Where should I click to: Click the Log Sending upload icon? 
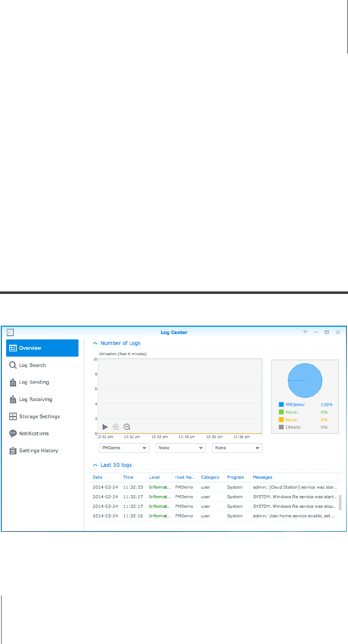tap(13, 382)
